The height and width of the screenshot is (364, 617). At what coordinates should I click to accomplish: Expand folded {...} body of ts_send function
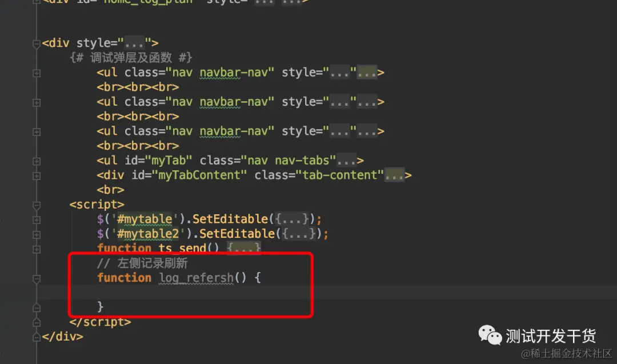243,249
